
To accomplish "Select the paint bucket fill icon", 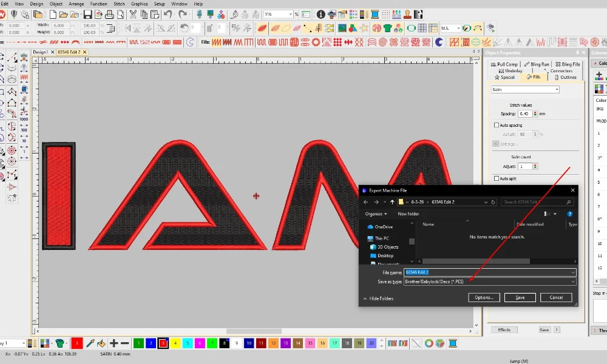I will point(101,343).
